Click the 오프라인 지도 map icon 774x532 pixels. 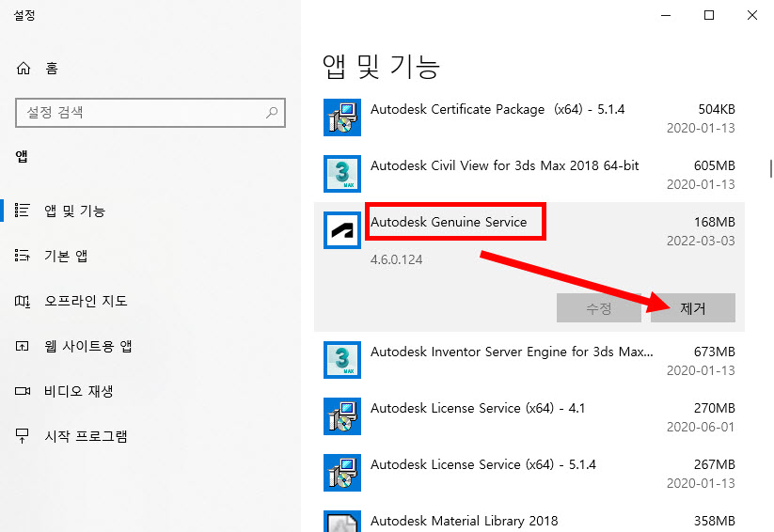[23, 301]
